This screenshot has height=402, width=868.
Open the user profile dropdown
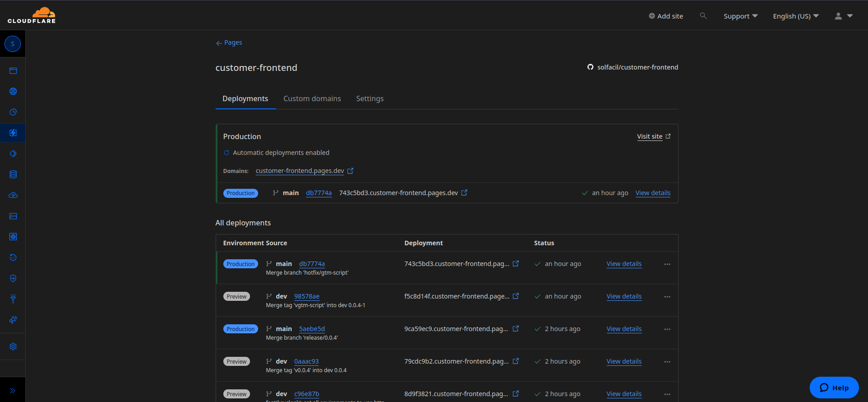pyautogui.click(x=843, y=16)
